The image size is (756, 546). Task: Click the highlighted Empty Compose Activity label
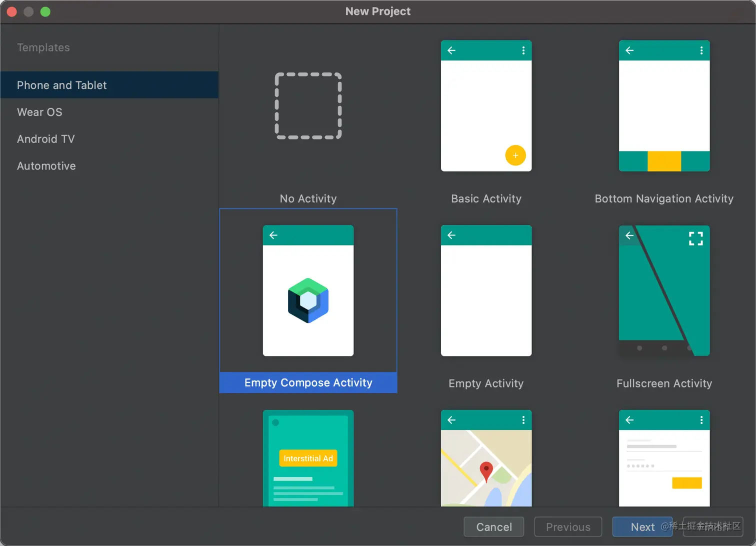pos(308,382)
